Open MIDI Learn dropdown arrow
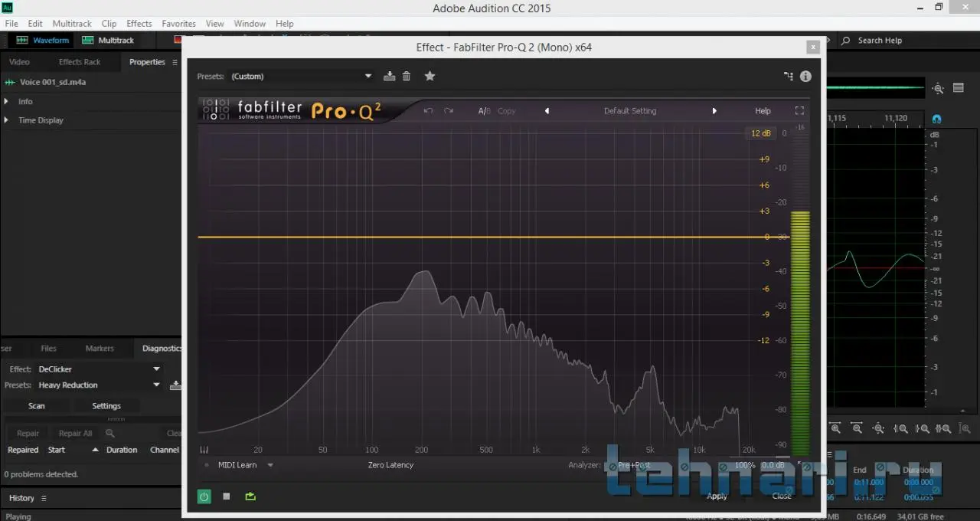 pos(270,465)
